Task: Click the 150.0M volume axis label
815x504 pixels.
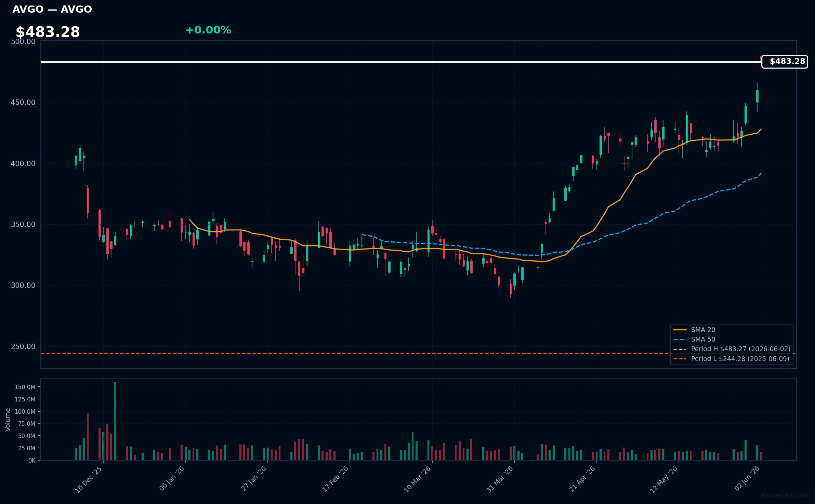Action: [25, 387]
